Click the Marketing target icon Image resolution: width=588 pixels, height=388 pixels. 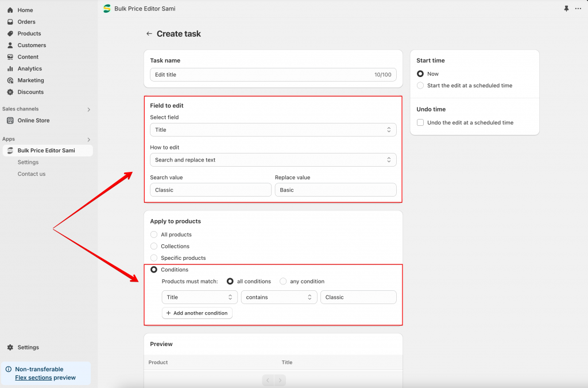tap(10, 80)
